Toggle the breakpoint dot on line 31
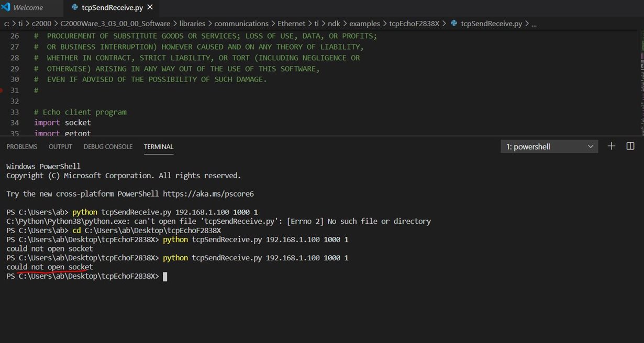Image resolution: width=644 pixels, height=343 pixels. pyautogui.click(x=2, y=90)
